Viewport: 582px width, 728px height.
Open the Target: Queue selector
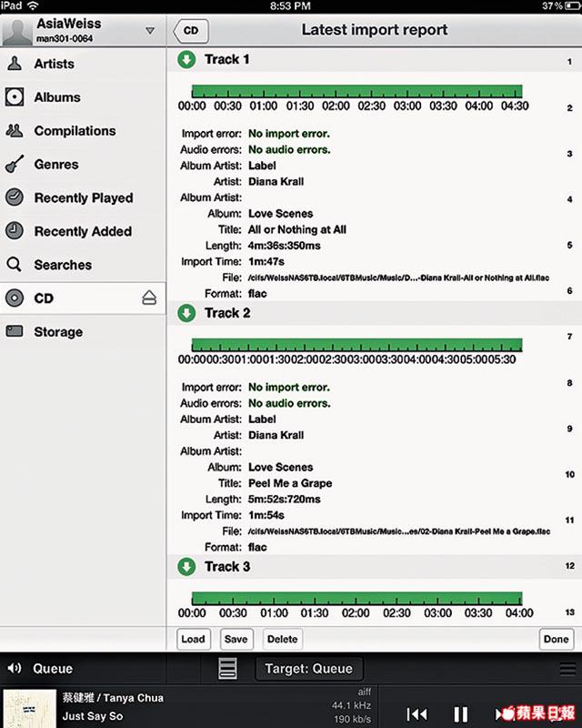[309, 669]
